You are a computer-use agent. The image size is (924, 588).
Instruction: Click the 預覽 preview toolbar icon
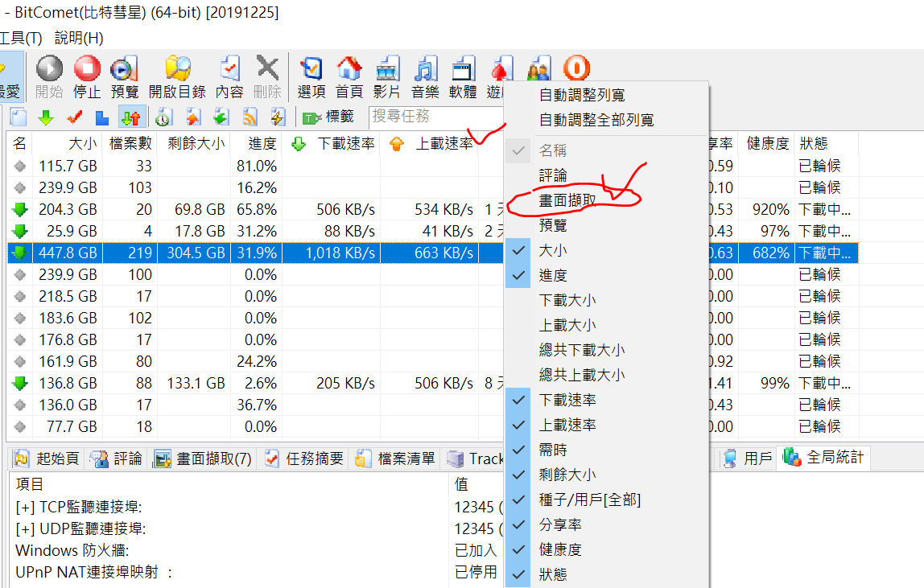124,76
